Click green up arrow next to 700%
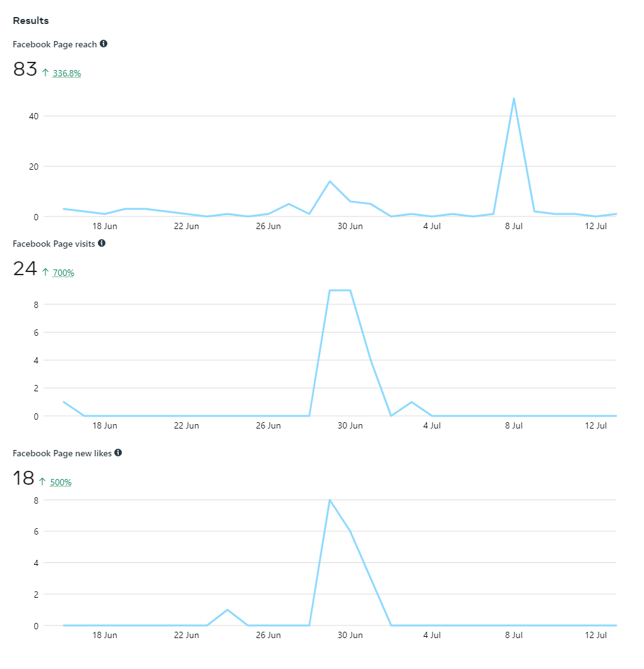The image size is (644, 669). coord(45,273)
